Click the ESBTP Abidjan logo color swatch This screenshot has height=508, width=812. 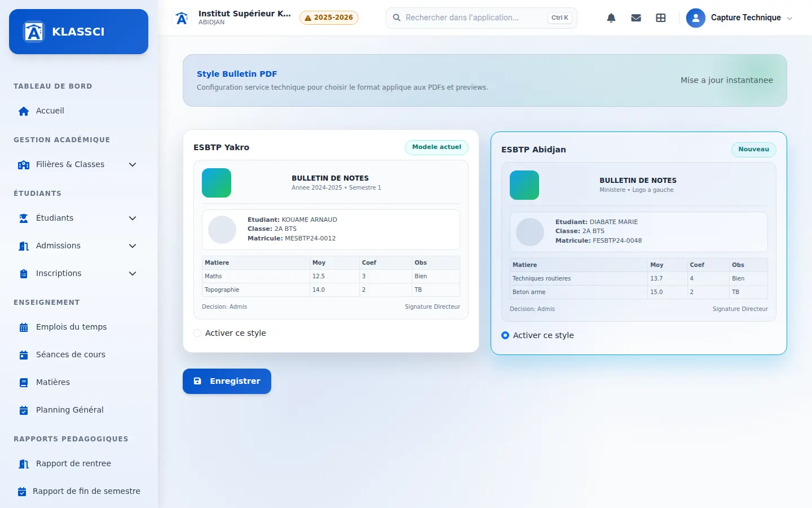pos(524,185)
